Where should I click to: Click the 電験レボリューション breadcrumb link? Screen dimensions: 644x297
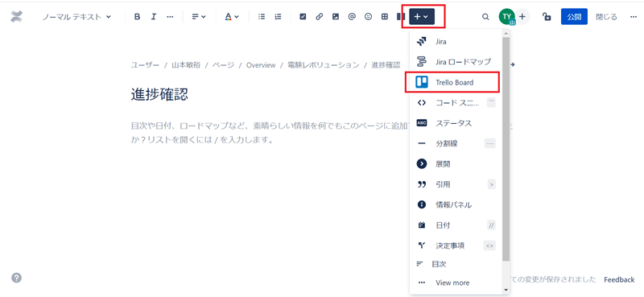(324, 65)
